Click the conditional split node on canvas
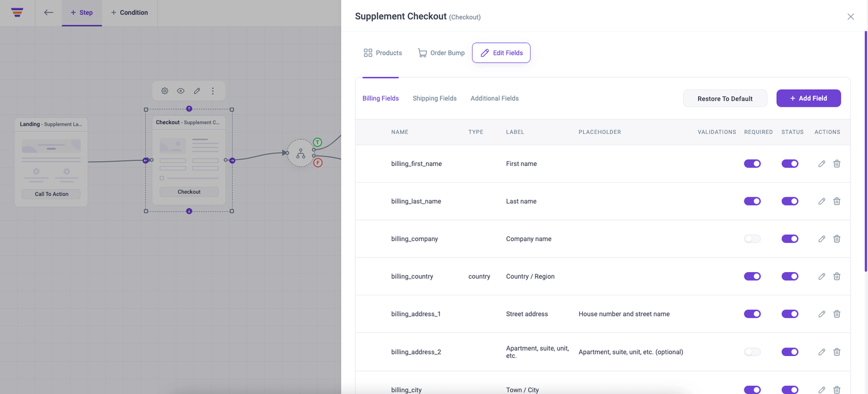This screenshot has height=394, width=868. (301, 153)
